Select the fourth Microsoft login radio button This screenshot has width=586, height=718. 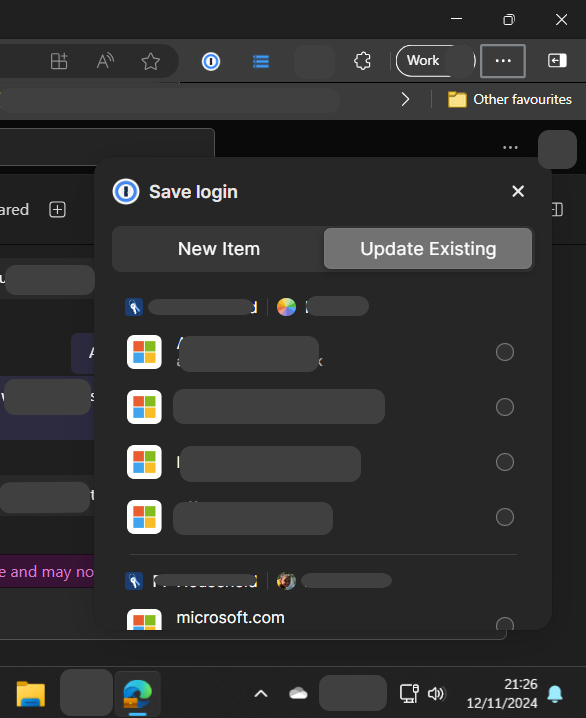click(505, 517)
